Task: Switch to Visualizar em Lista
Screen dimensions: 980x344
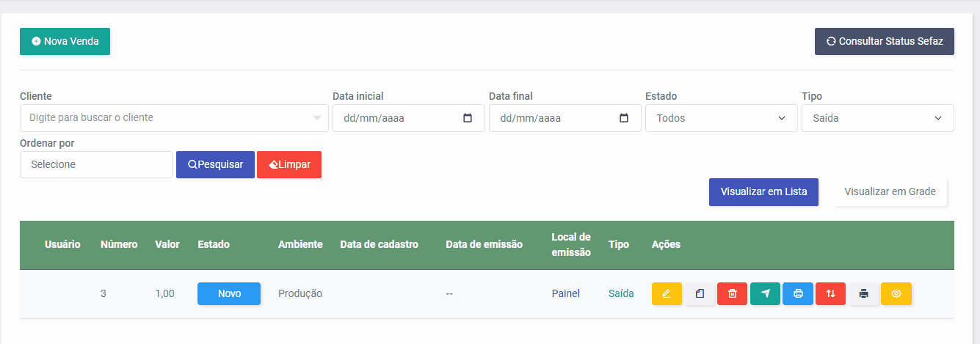Action: [763, 192]
